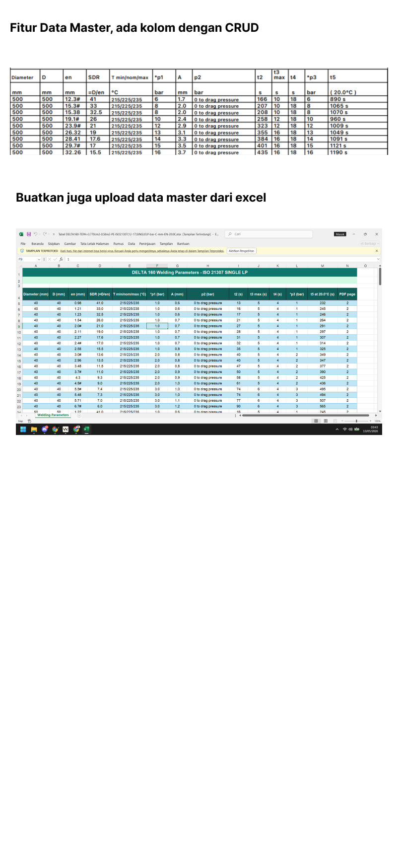The height and width of the screenshot is (868, 399).
Task: Click the Undo arrow in quick access toolbar
Action: [36, 234]
